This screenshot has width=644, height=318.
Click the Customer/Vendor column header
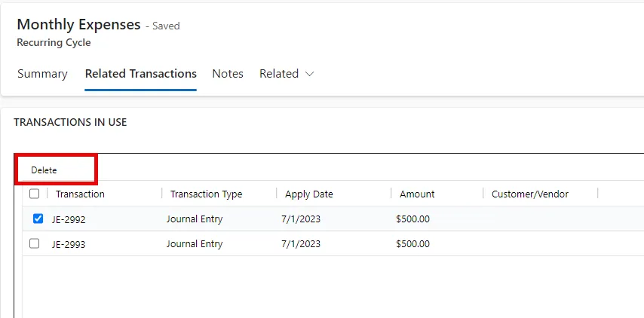click(x=530, y=194)
